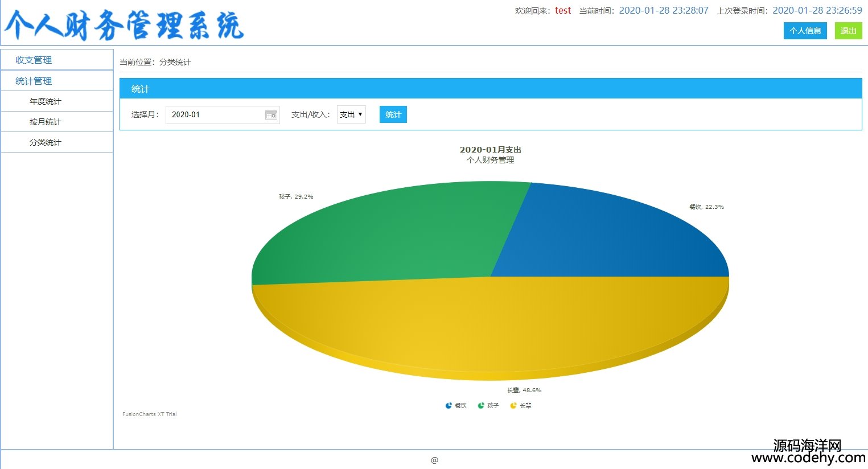
Task: Select the yellow 长辈 pie slice
Action: [x=489, y=327]
